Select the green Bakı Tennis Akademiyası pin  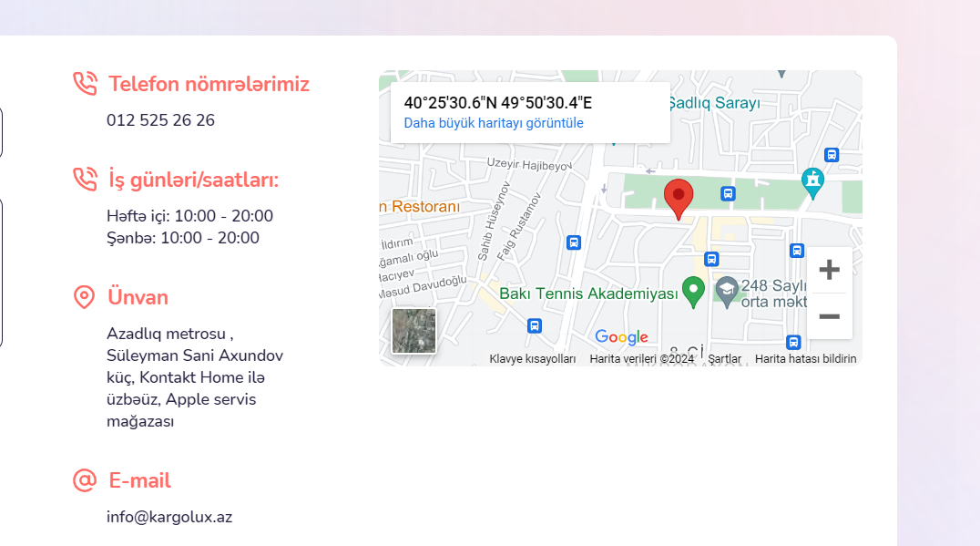[694, 291]
